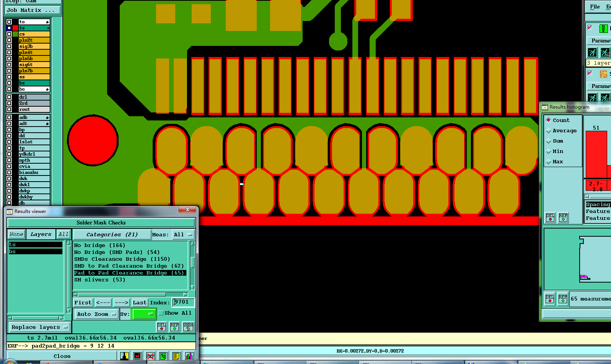
Task: Click upper REF icon in Results histogram
Action: 563,218
